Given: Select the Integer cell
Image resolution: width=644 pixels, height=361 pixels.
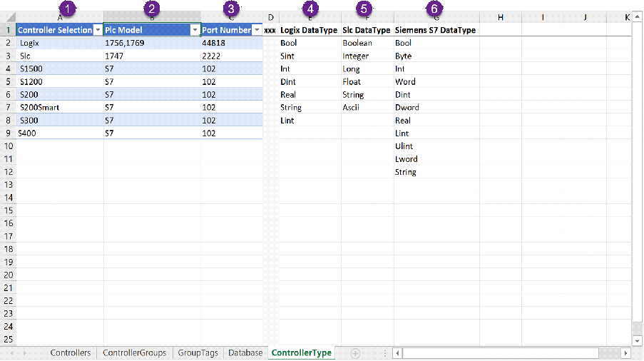Looking at the screenshot, I should [x=367, y=56].
